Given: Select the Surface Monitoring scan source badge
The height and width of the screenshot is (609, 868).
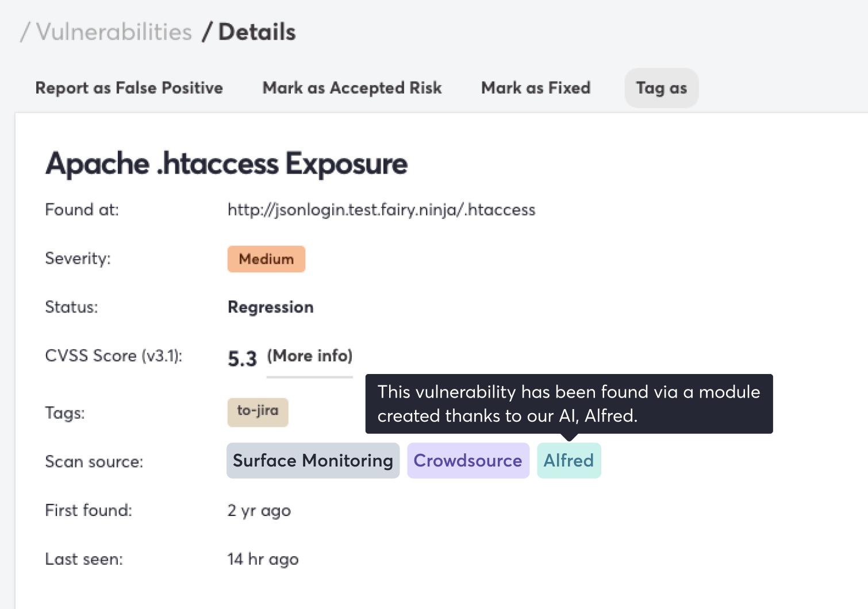Looking at the screenshot, I should [x=313, y=461].
